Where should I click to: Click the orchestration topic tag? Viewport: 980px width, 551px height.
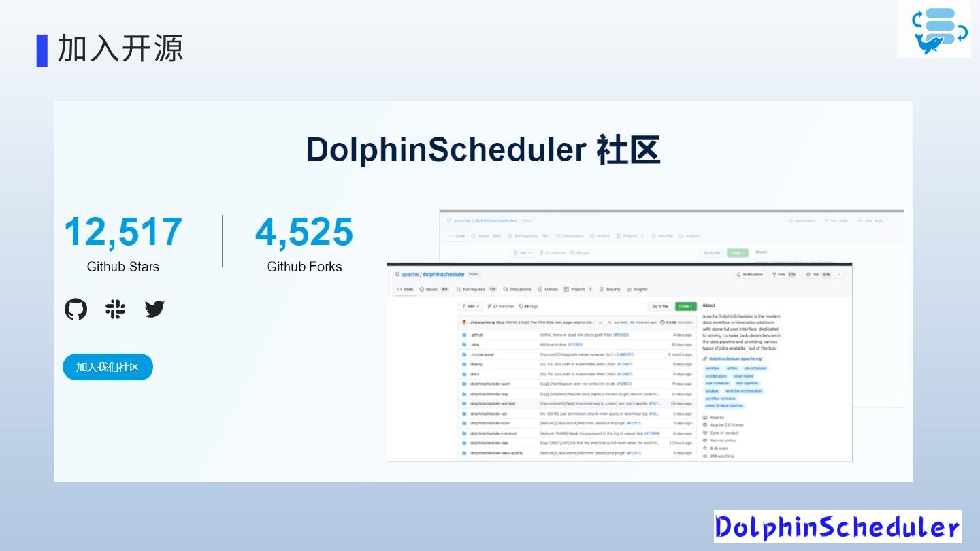716,376
